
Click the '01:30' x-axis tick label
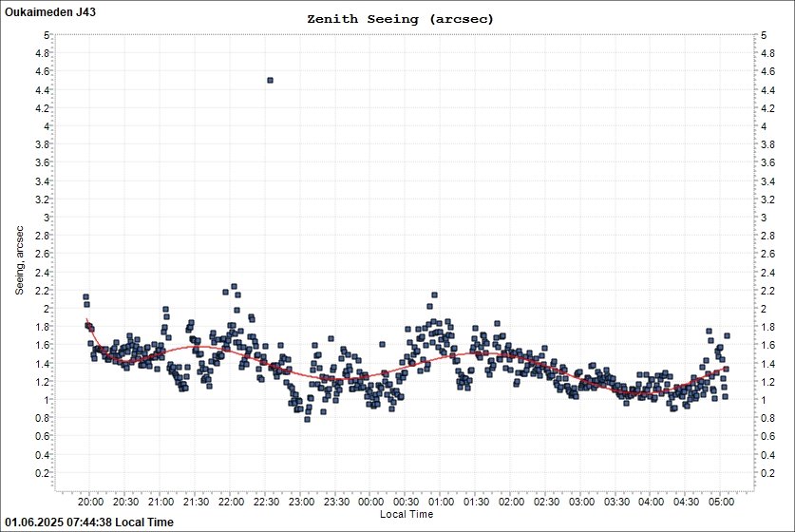pyautogui.click(x=476, y=502)
